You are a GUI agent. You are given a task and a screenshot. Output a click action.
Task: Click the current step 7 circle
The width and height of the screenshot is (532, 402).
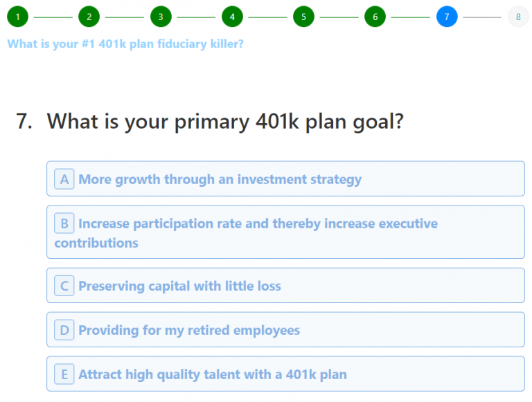[x=447, y=17]
